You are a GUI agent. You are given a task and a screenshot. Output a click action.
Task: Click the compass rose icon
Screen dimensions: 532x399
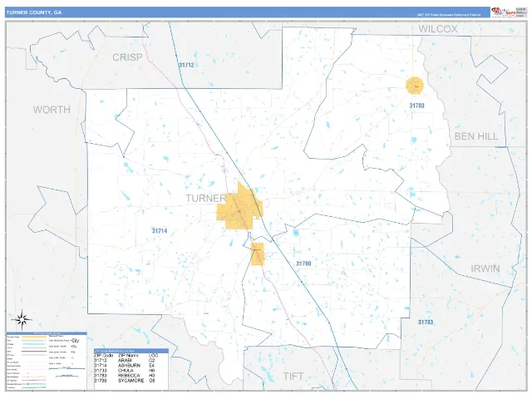[x=22, y=319]
